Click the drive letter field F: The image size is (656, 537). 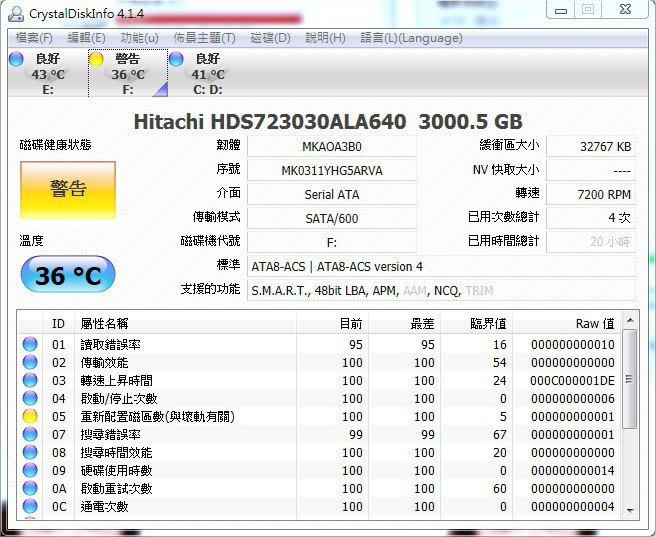(332, 242)
